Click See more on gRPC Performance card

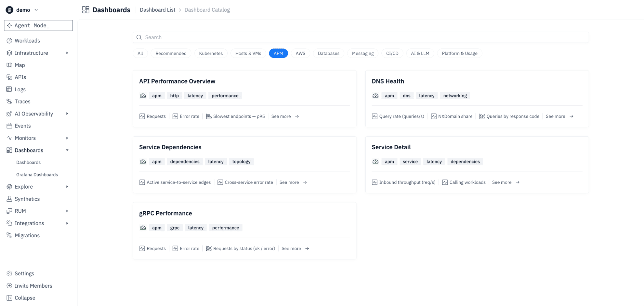pos(295,249)
